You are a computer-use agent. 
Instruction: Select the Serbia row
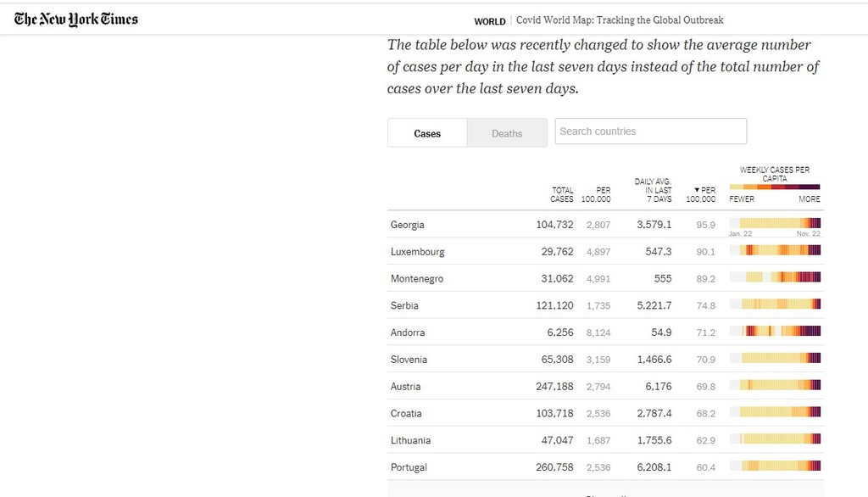pos(605,305)
